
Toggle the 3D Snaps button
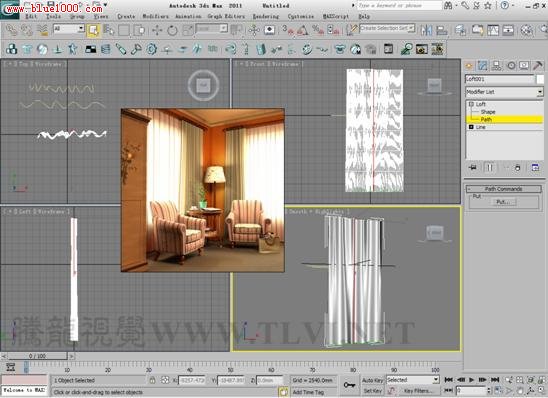click(288, 30)
